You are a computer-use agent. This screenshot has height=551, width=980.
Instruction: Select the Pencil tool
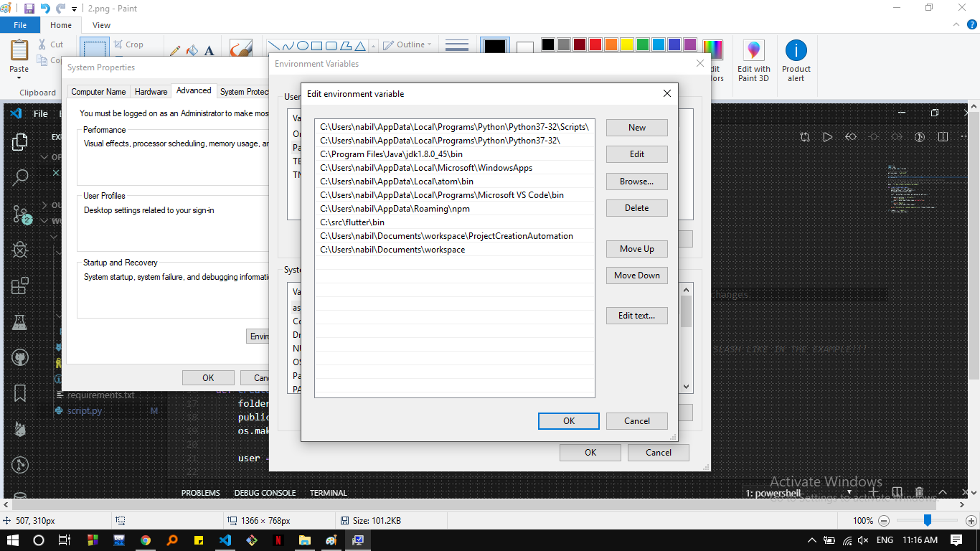click(x=175, y=51)
